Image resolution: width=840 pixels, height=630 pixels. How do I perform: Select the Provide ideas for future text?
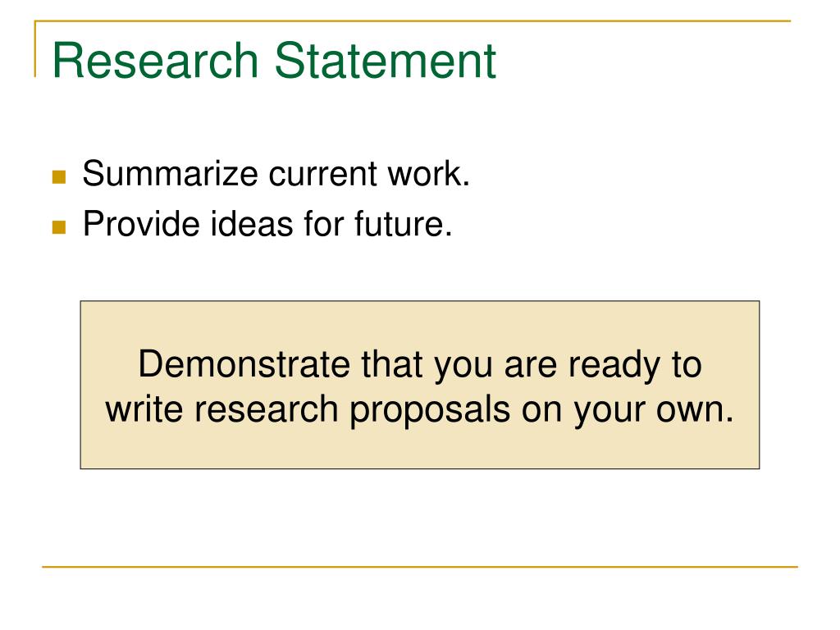pos(267,223)
